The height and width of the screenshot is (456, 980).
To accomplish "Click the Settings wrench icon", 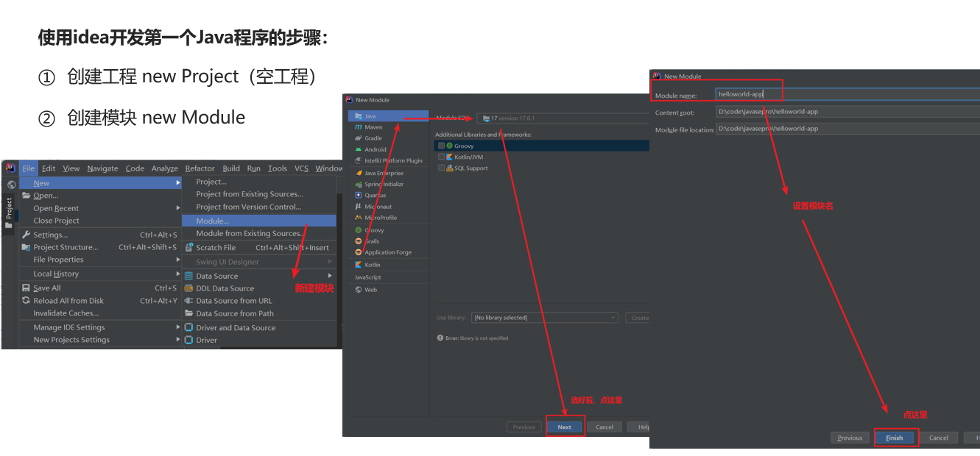I will (x=27, y=235).
